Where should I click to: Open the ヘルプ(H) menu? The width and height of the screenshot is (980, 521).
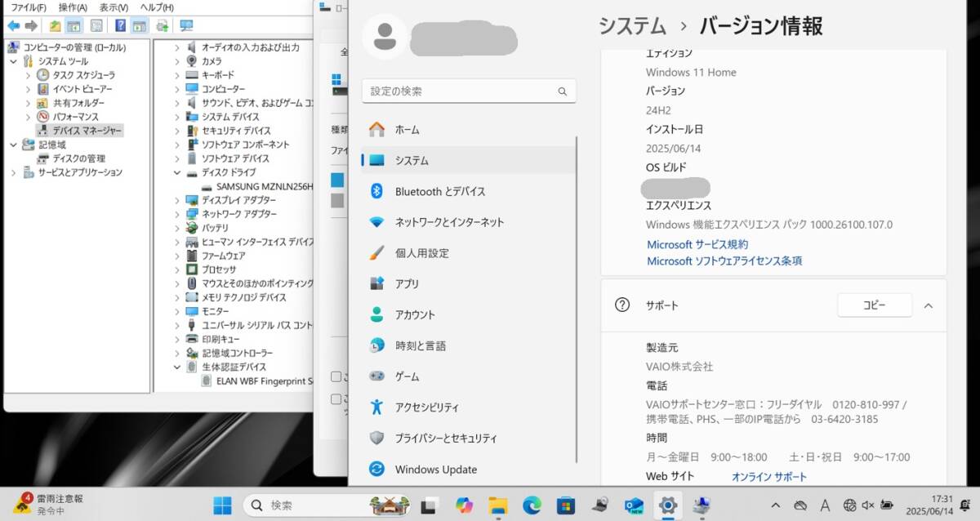click(x=157, y=7)
